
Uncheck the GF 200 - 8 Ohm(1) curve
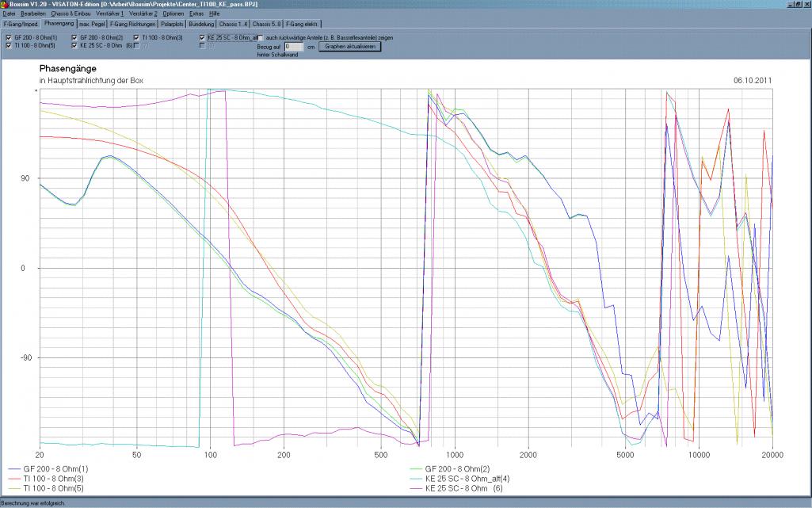(8, 37)
